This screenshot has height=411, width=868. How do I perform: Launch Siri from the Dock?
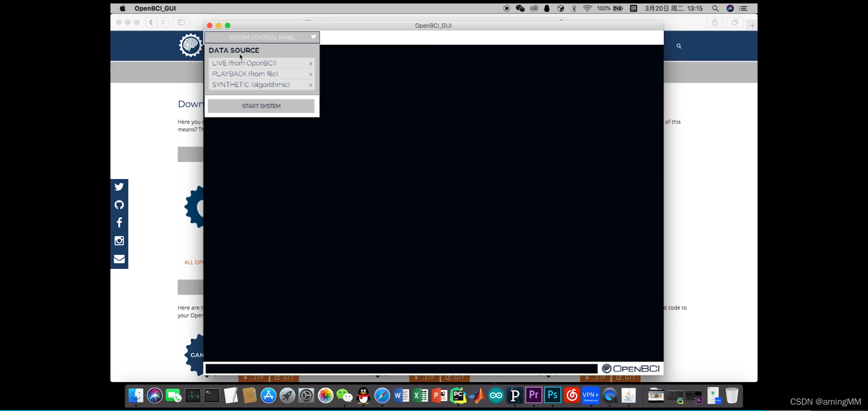[155, 396]
